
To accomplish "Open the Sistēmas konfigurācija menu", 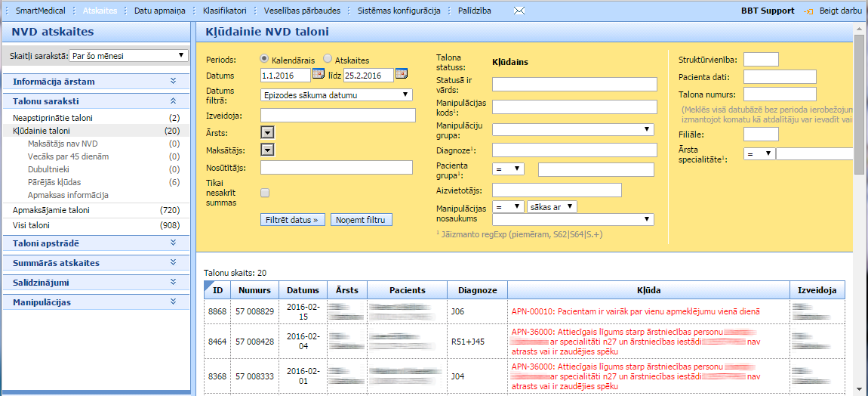I will 399,11.
